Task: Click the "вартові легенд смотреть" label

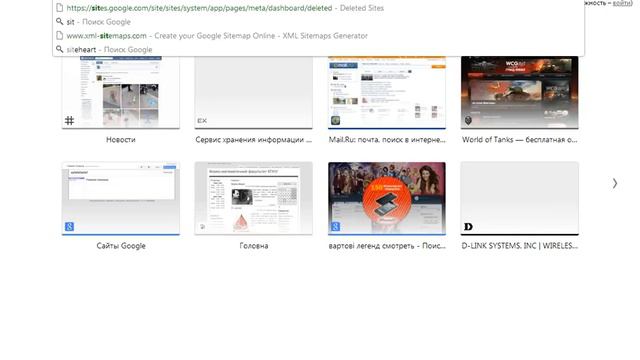Action: point(387,246)
